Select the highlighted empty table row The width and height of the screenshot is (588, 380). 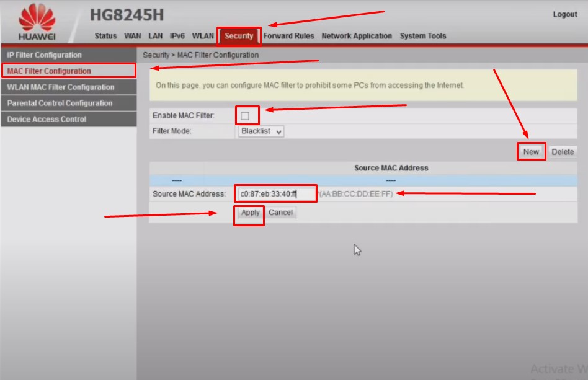coord(363,180)
